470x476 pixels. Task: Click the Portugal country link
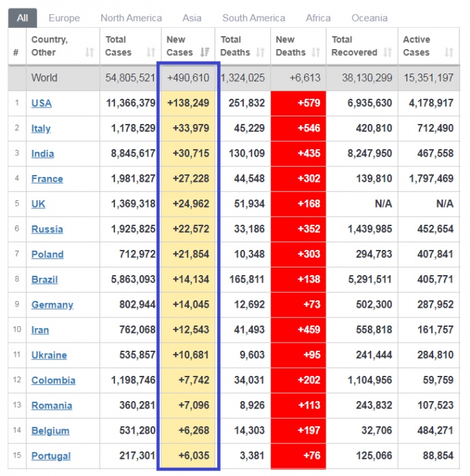click(50, 456)
